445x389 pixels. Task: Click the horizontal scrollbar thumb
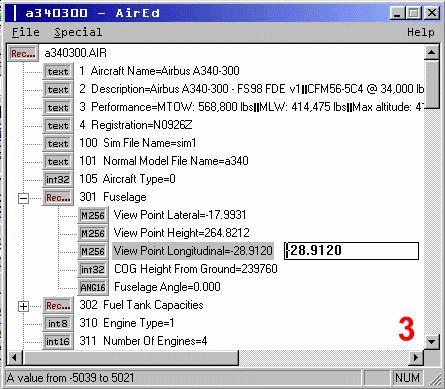[130, 358]
